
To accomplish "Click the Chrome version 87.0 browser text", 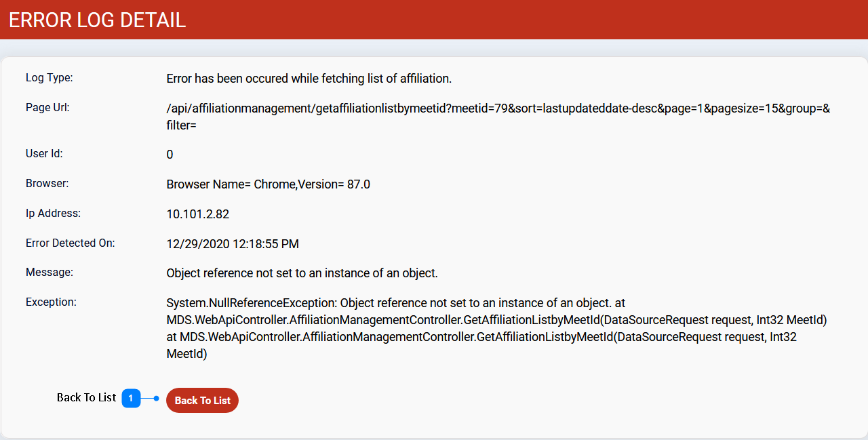I will click(269, 184).
